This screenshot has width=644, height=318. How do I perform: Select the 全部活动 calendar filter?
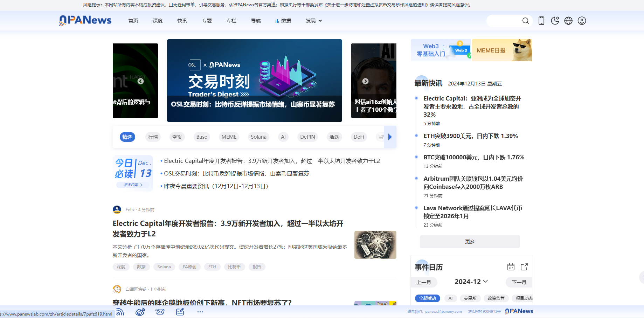427,298
